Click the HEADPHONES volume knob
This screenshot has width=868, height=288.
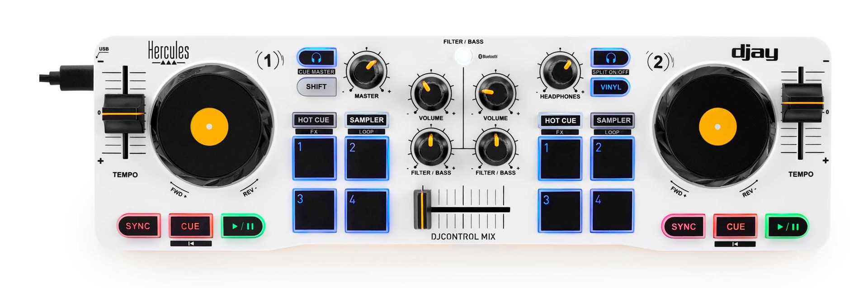[x=560, y=71]
